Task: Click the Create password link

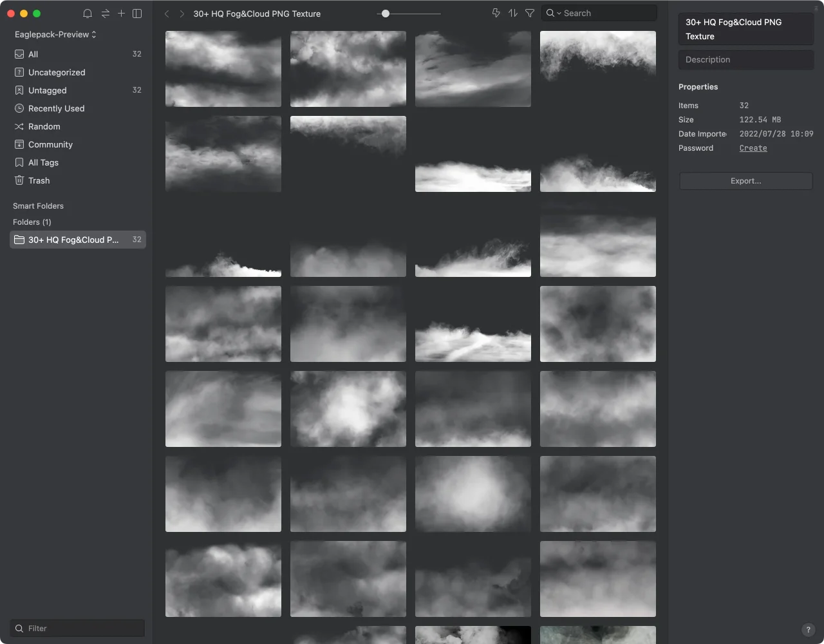Action: coord(753,148)
